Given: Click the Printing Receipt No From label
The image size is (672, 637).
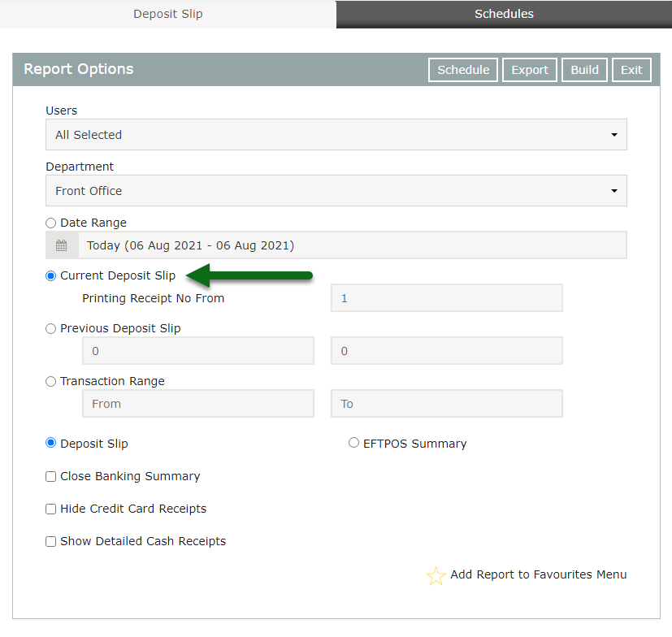Looking at the screenshot, I should [153, 298].
